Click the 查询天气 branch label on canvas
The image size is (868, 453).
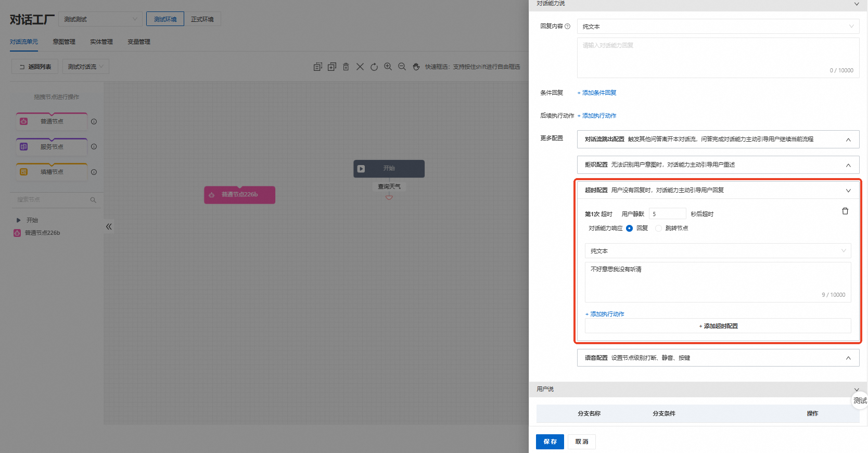pyautogui.click(x=389, y=186)
